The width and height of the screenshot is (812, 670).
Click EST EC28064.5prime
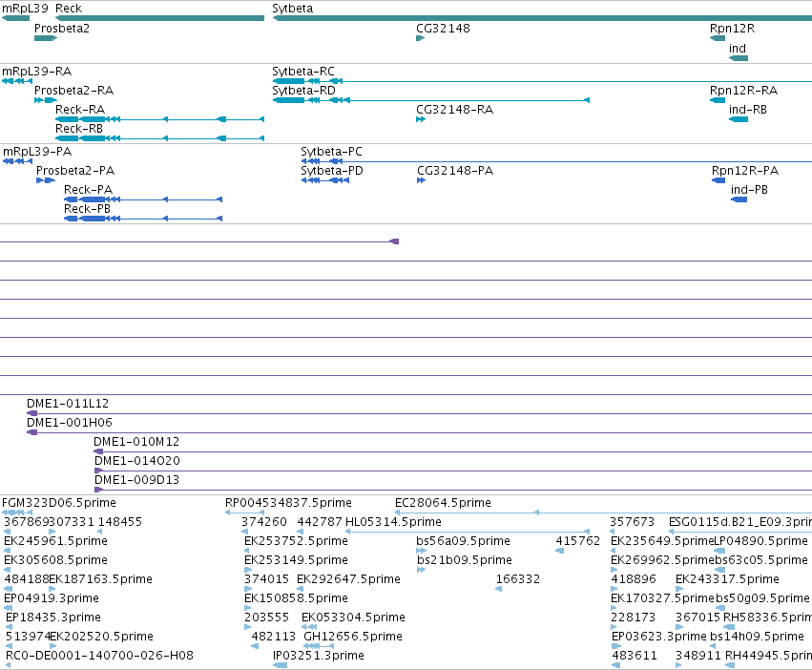tap(443, 503)
